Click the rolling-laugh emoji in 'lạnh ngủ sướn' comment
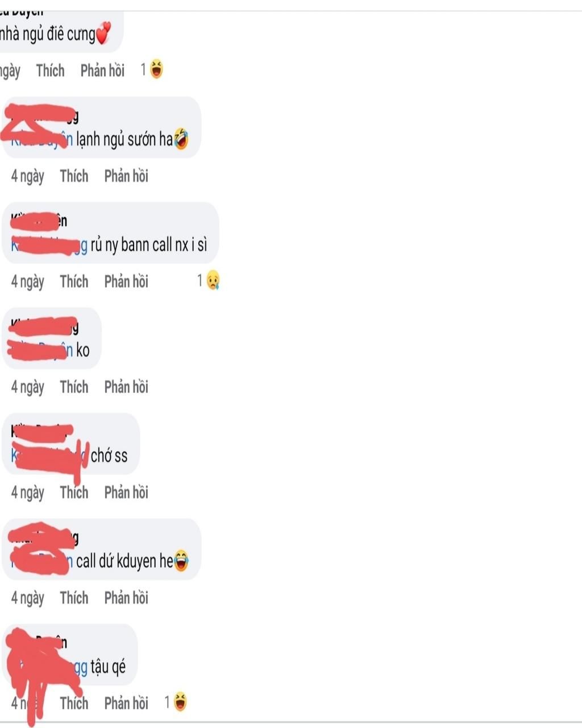The image size is (582, 728). (x=181, y=139)
